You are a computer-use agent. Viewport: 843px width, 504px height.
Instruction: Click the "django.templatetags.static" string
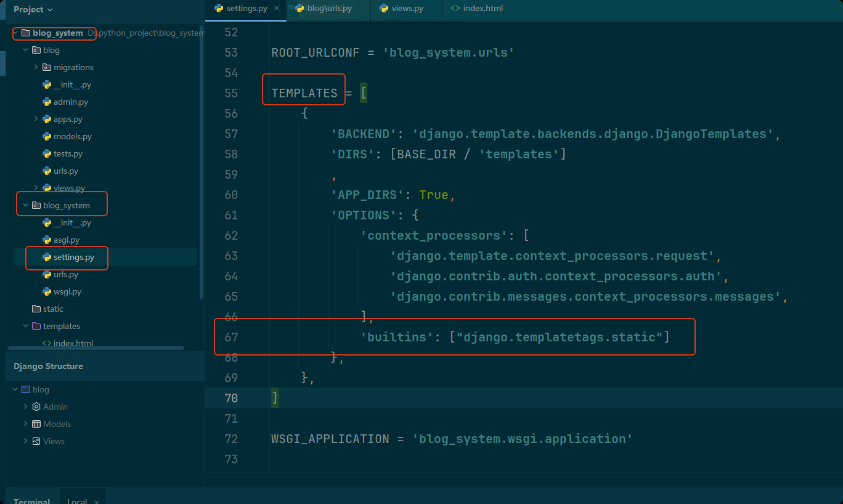[x=560, y=337]
